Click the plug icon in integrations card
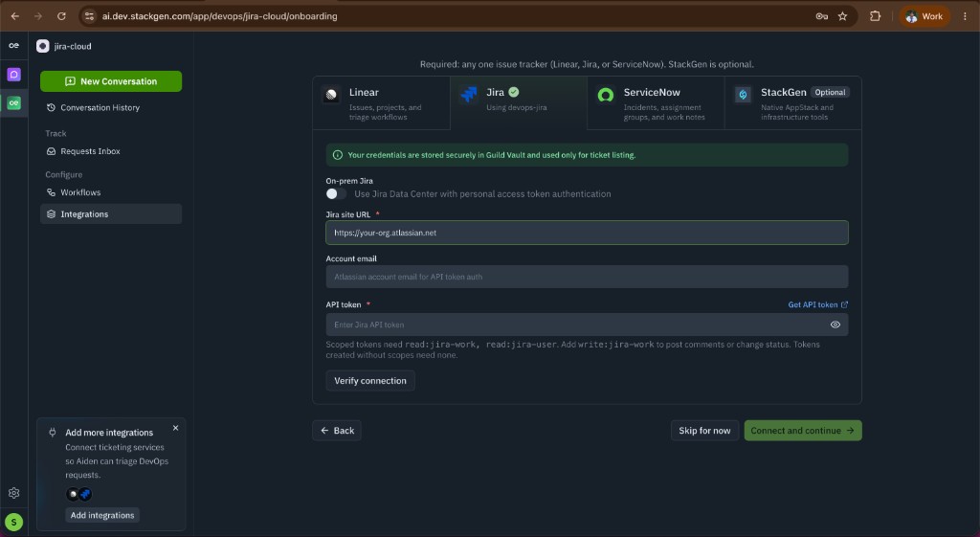This screenshot has width=980, height=537. click(x=53, y=432)
